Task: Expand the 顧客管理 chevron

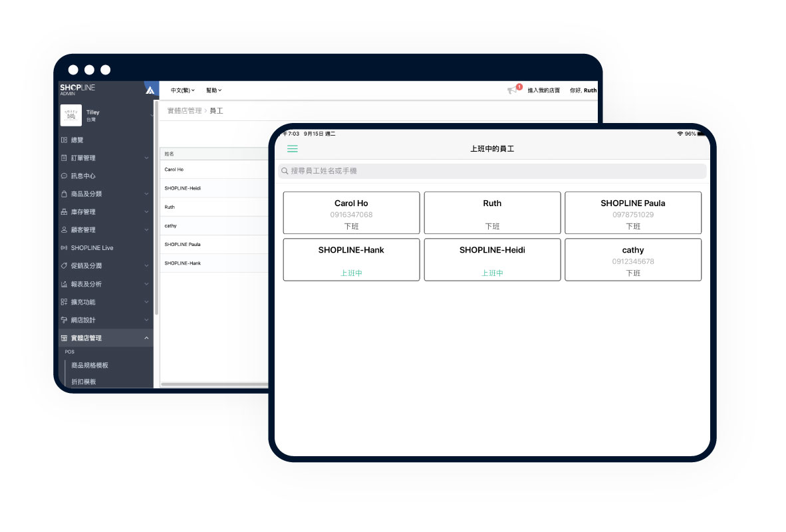Action: click(x=146, y=229)
